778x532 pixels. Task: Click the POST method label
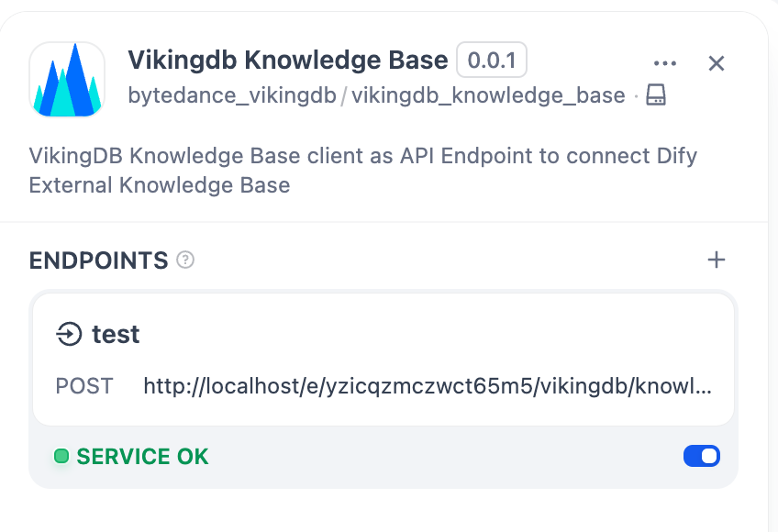click(84, 385)
